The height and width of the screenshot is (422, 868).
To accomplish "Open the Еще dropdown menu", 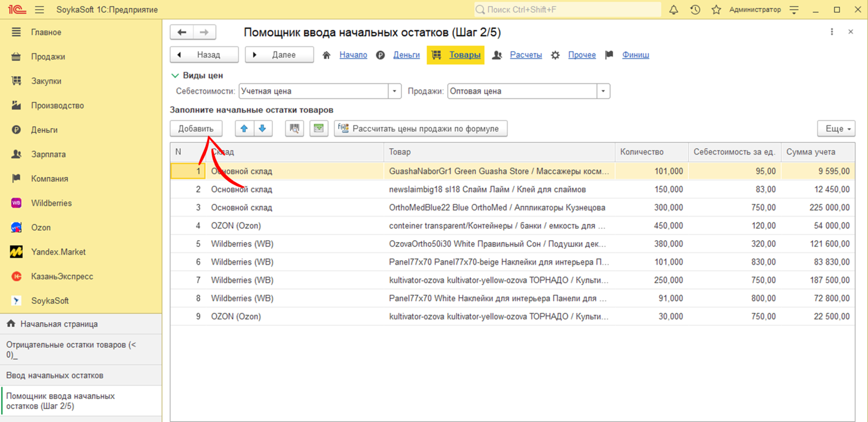I will point(836,129).
